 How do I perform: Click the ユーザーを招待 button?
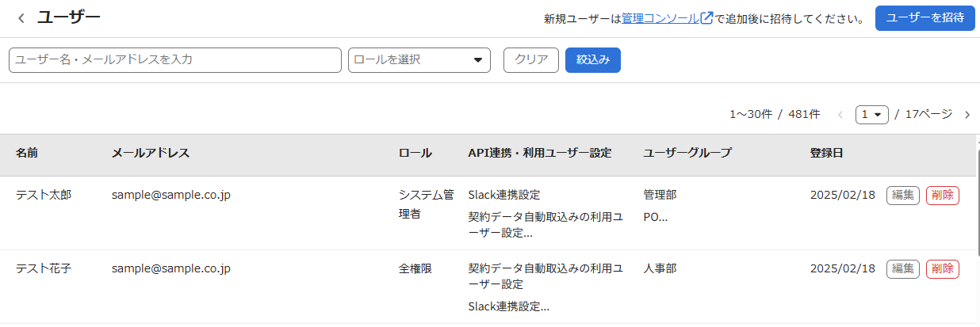tap(924, 18)
